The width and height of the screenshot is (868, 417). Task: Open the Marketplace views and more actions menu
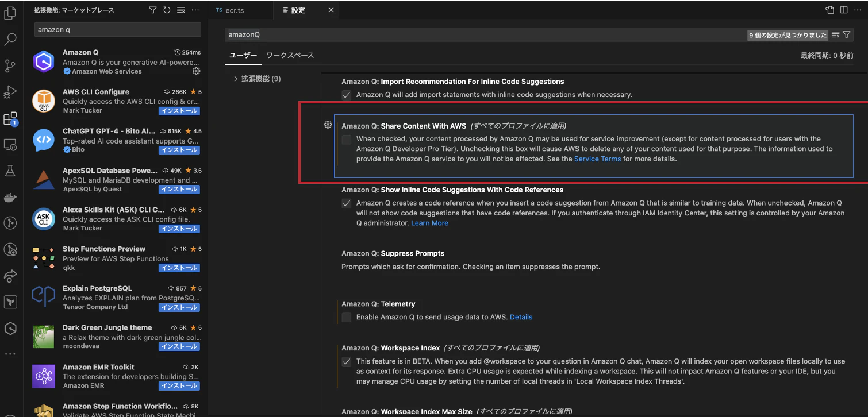click(195, 10)
